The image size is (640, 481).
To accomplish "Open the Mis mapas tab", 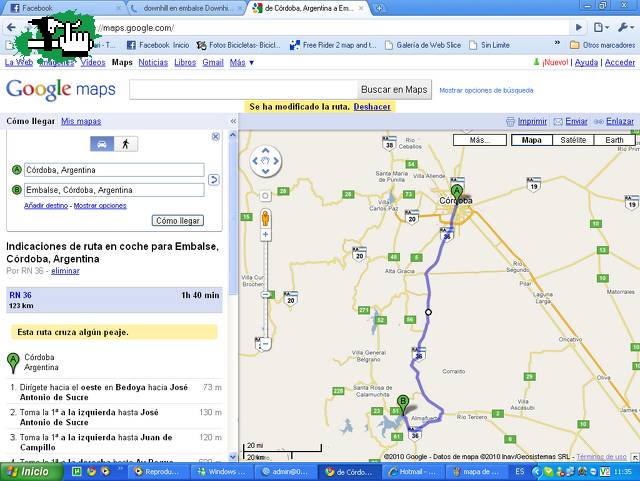I will click(x=81, y=121).
